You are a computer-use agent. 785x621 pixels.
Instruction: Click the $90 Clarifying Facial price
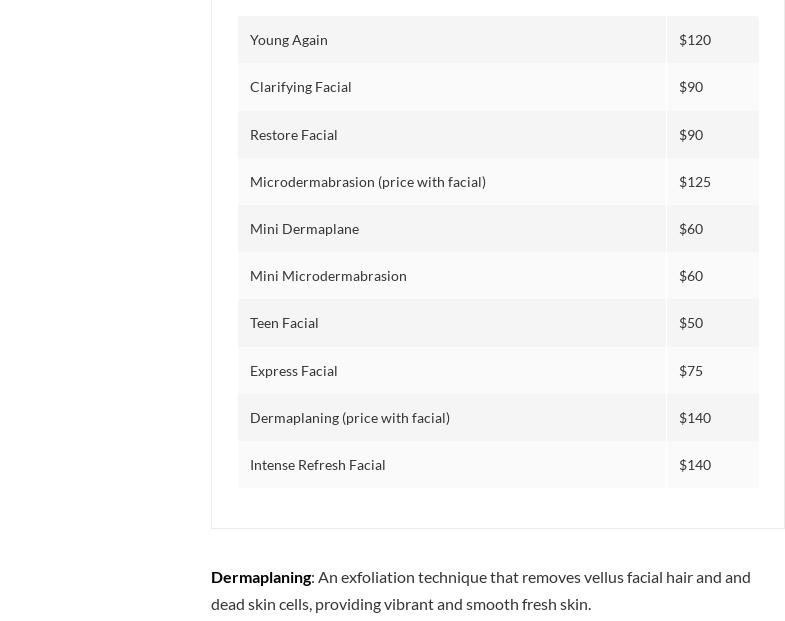click(x=691, y=87)
